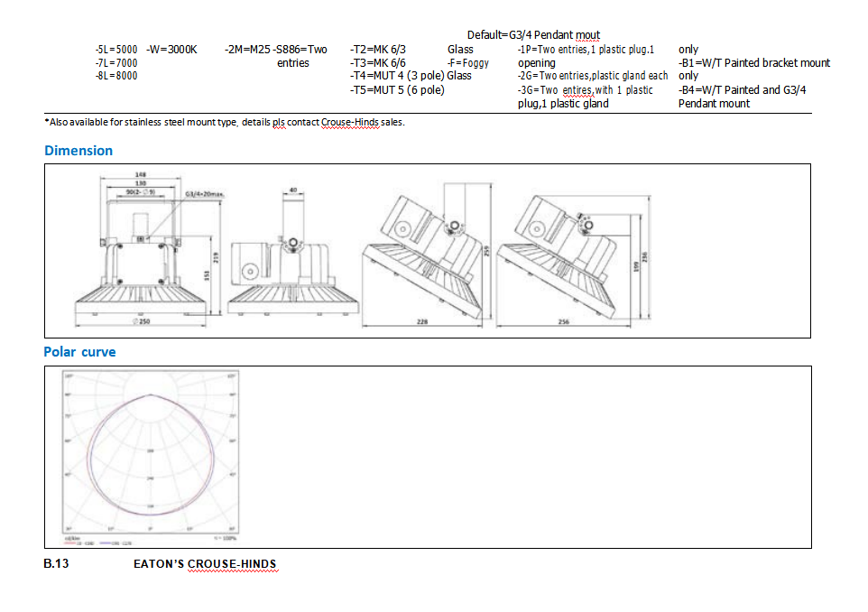Click the Default=G3/4 Pendant mout text
Image resolution: width=868 pixels, height=612 pixels.
(533, 35)
